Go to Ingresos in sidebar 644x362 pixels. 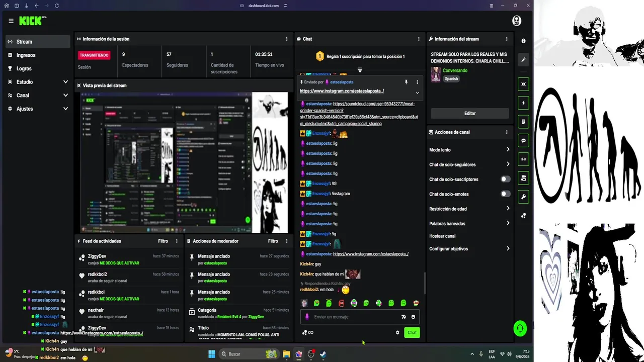[x=38, y=55]
